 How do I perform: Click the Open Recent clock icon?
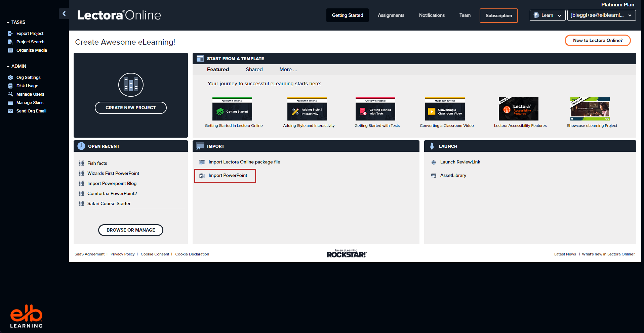pos(81,146)
